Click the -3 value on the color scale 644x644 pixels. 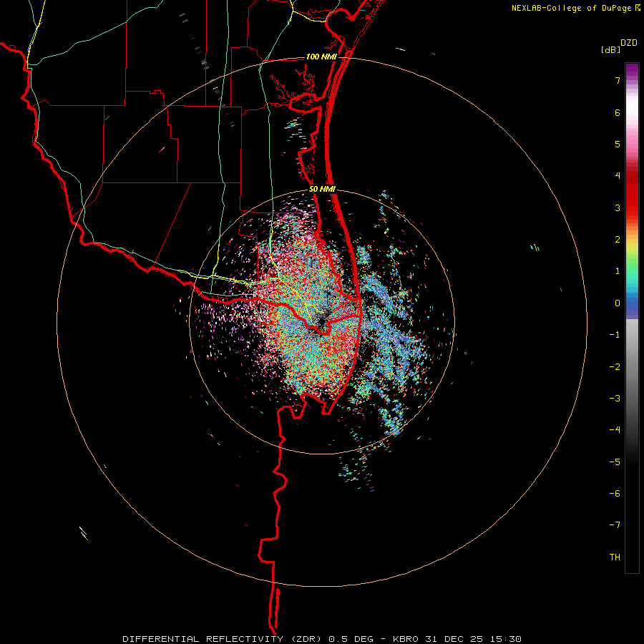[x=615, y=398]
